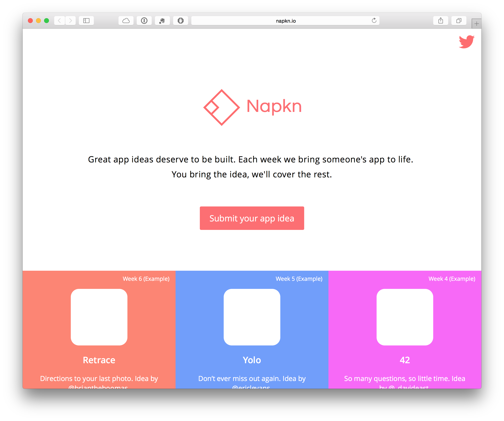Click Submit your app idea button

tap(252, 218)
